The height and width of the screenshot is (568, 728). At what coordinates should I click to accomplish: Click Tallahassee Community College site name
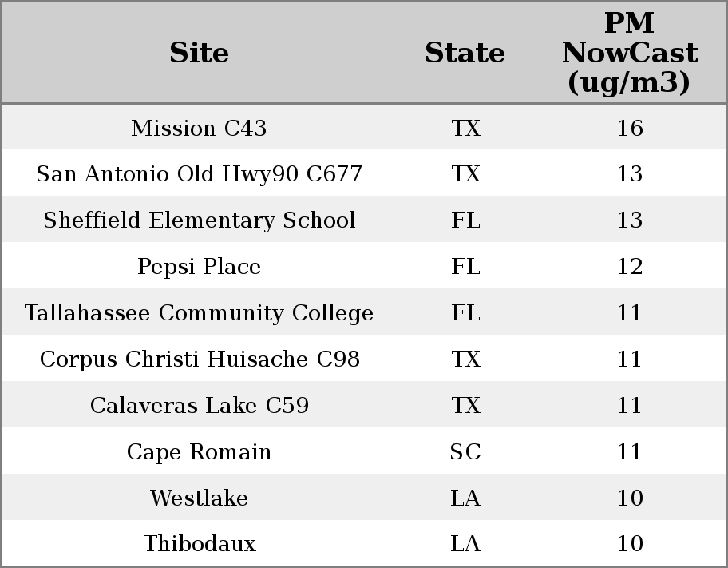click(200, 312)
